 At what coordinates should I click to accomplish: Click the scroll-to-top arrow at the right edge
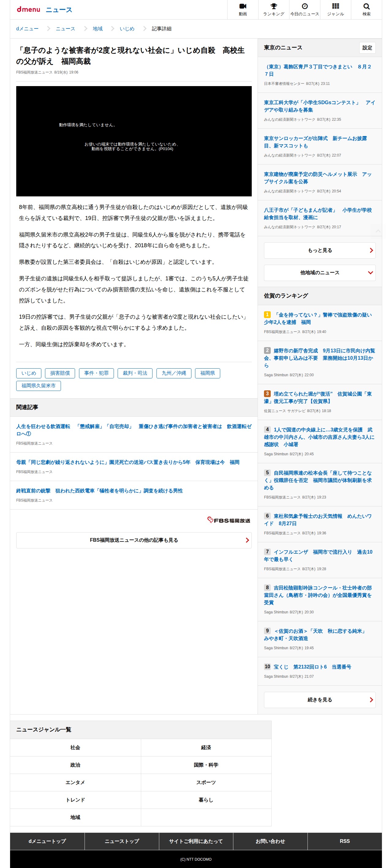[378, 231]
